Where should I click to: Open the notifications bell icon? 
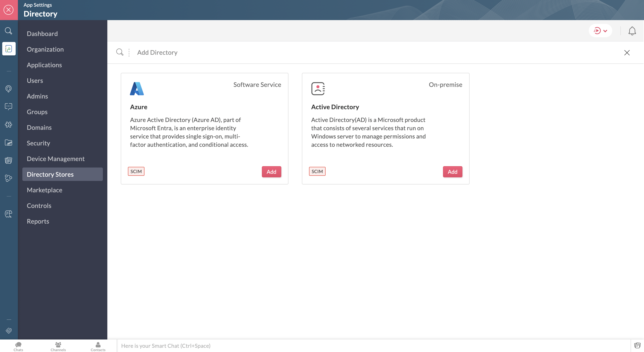(632, 31)
